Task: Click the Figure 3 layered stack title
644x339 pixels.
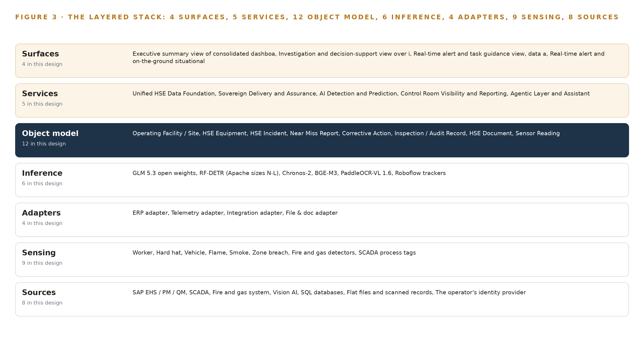Action: pyautogui.click(x=317, y=17)
